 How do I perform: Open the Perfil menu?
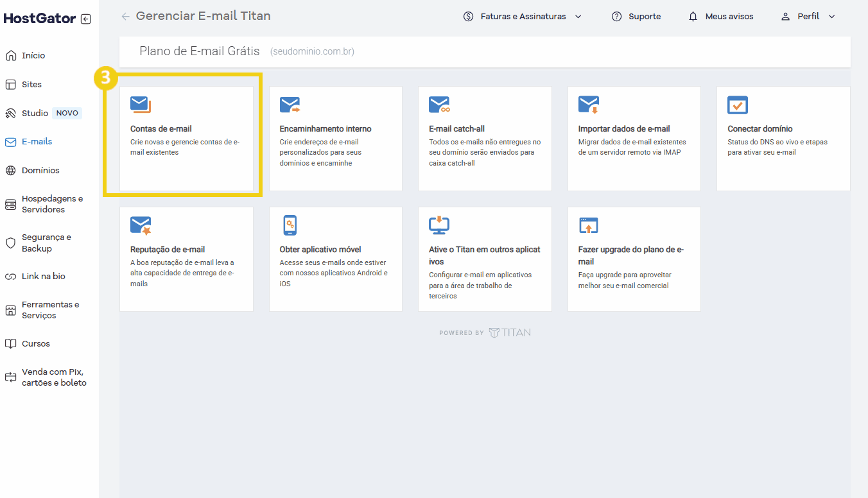[x=808, y=17]
